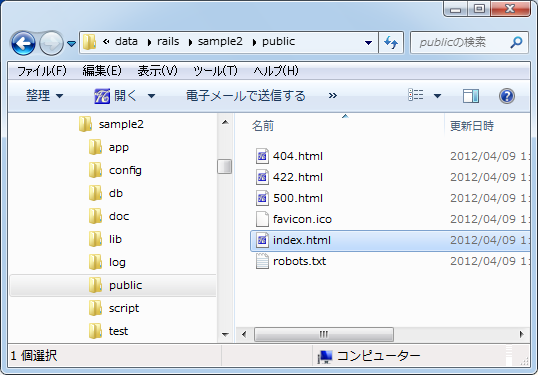
Task: Open the ファイル(F) menu
Action: point(42,71)
